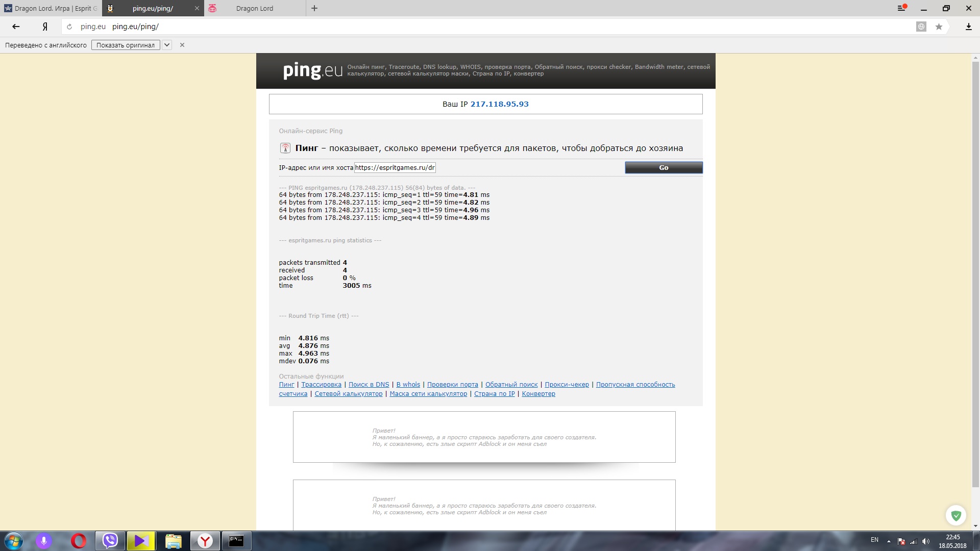This screenshot has height=551, width=980.
Task: Open the Прокси-чекер link
Action: (567, 385)
